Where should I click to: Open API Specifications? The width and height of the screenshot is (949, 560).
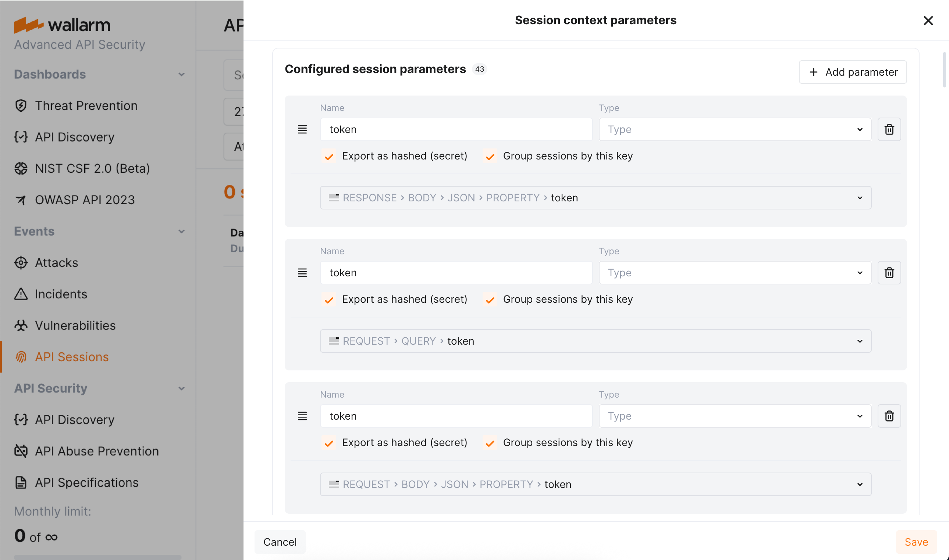(x=86, y=482)
